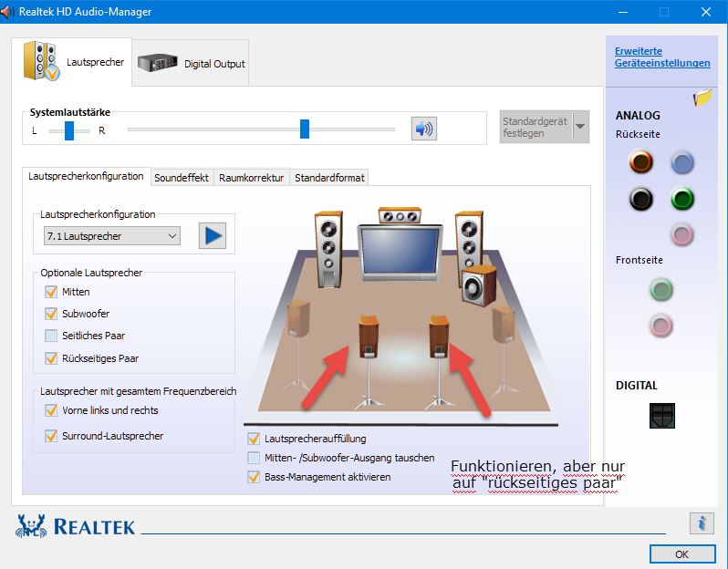Click the green front panel jack
Screen dimensions: 728x569
pyautogui.click(x=661, y=290)
